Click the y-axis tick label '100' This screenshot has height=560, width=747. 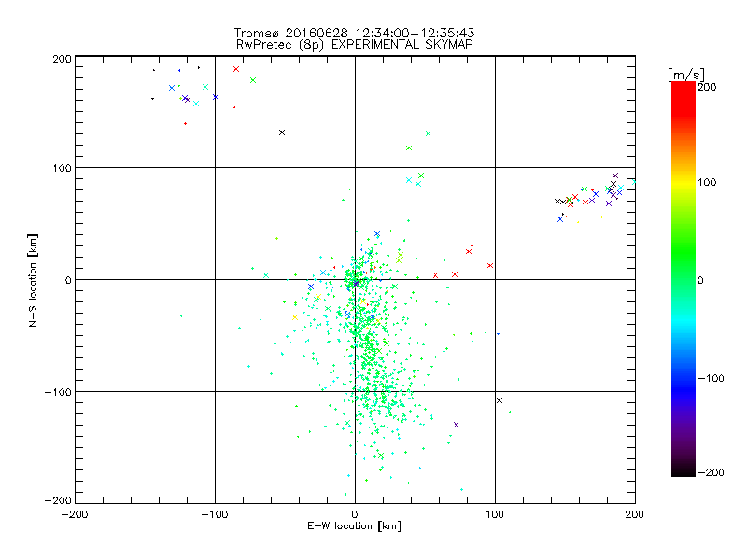pyautogui.click(x=63, y=168)
